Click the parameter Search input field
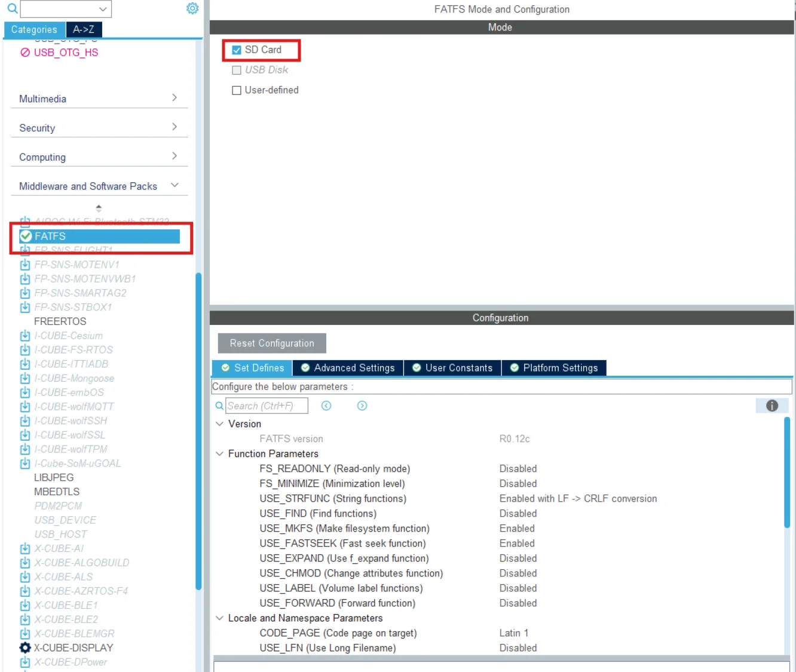 [x=267, y=406]
